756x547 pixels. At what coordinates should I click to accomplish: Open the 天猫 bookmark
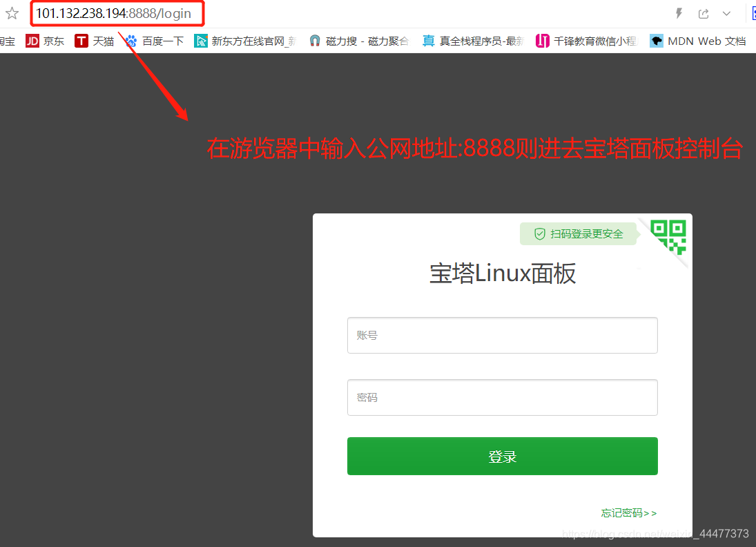95,41
